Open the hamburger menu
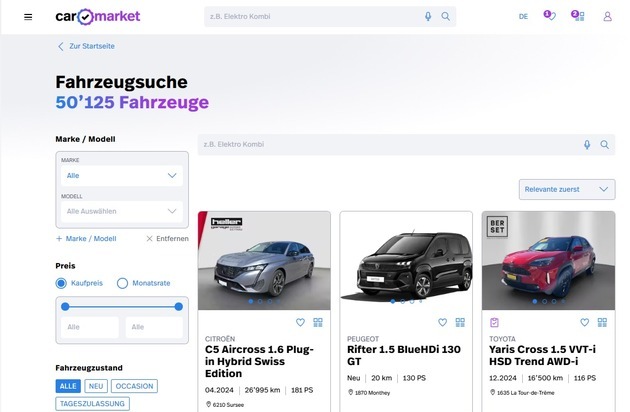 [x=28, y=17]
